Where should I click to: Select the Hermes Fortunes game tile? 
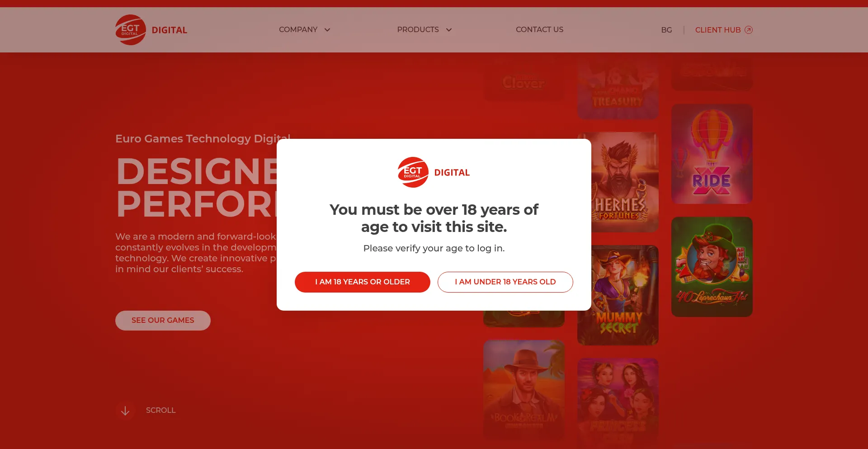[x=625, y=182]
